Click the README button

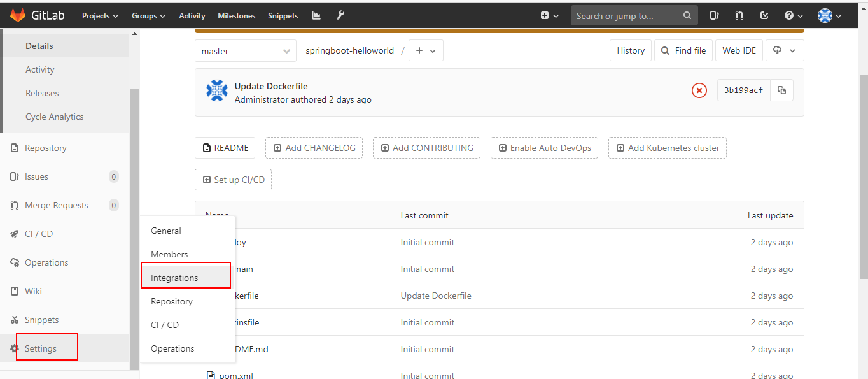(x=225, y=148)
